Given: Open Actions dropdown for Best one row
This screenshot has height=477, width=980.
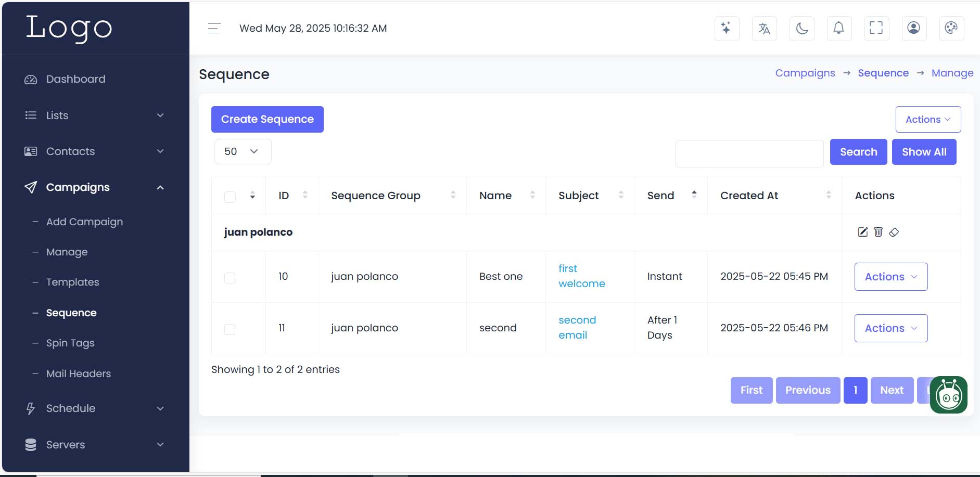Looking at the screenshot, I should (x=890, y=277).
